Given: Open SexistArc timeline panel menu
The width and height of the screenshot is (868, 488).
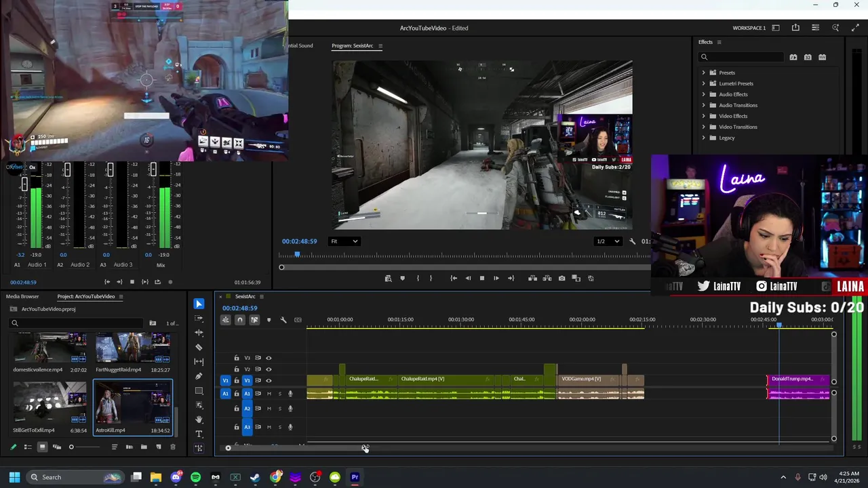Looking at the screenshot, I should [x=261, y=296].
